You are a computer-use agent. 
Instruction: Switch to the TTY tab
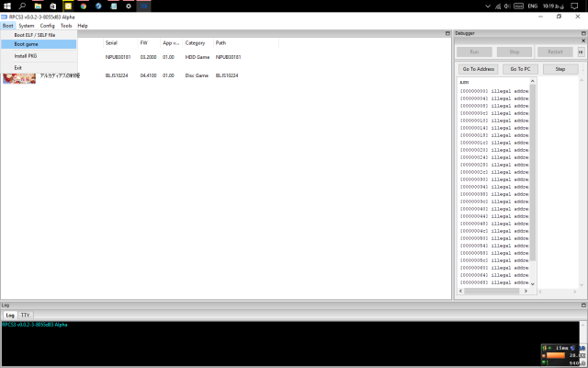click(x=26, y=315)
